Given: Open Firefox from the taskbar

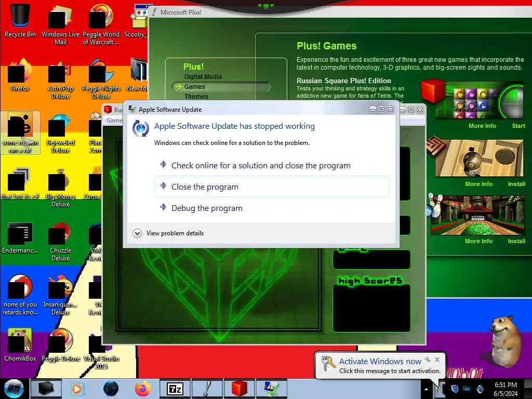Looking at the screenshot, I should point(142,389).
